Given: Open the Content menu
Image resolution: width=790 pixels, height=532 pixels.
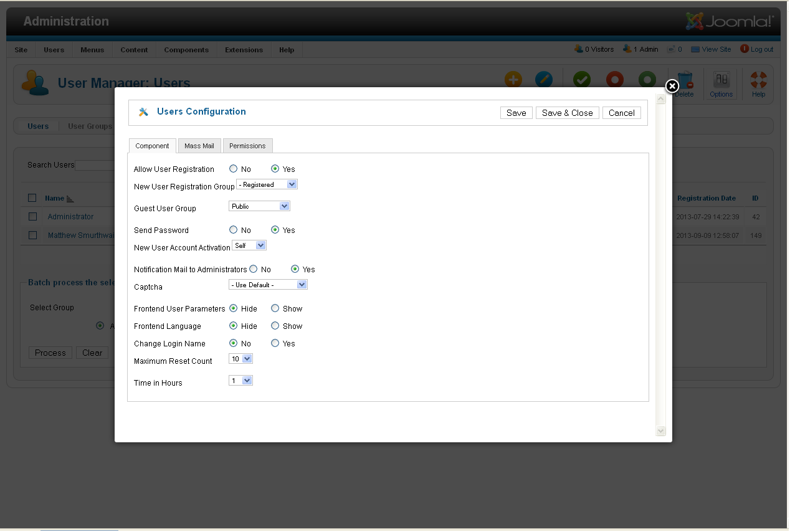Looking at the screenshot, I should (x=134, y=50).
